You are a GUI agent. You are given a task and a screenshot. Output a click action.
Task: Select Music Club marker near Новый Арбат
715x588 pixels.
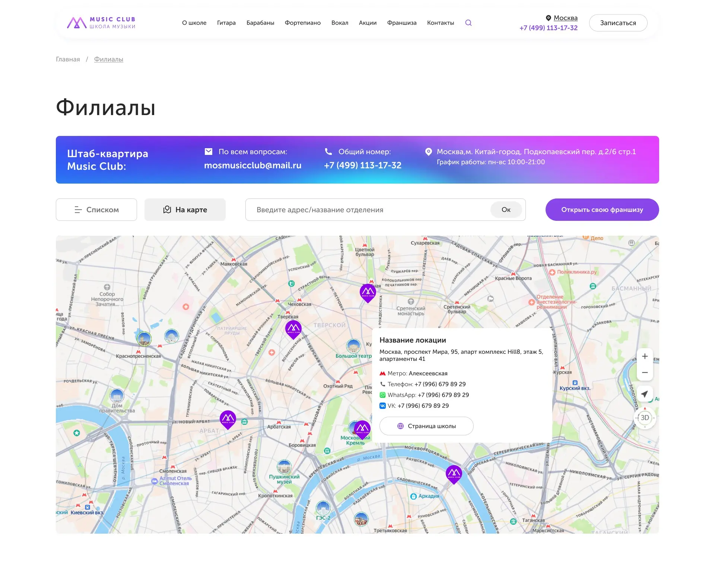[228, 420]
